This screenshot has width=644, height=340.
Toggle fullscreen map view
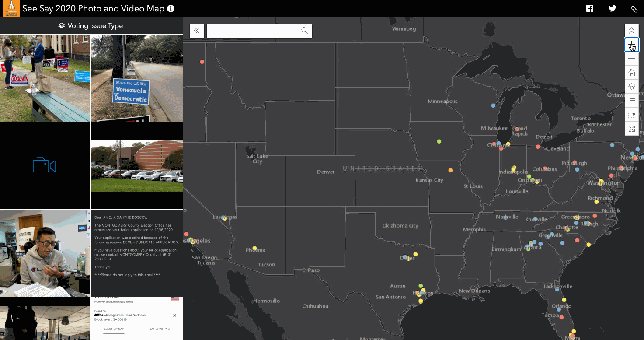[x=632, y=129]
